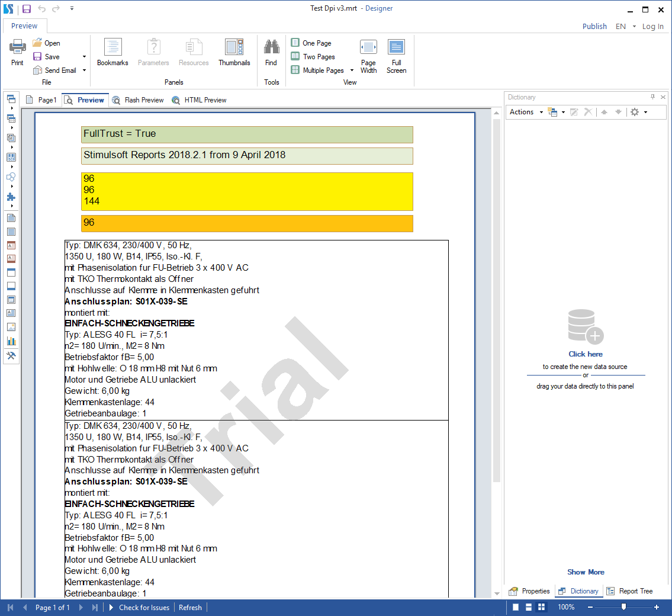
Task: Open the Report Tree panel tab
Action: pos(630,591)
